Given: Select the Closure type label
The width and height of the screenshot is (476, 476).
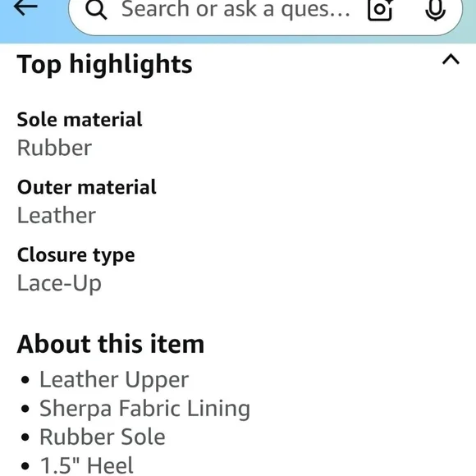Looking at the screenshot, I should point(76,255).
